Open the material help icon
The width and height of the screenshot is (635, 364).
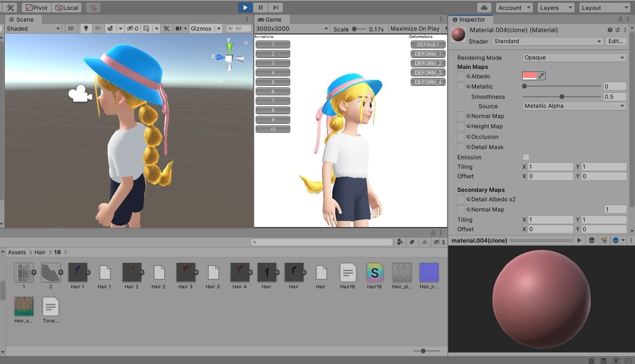pos(610,30)
